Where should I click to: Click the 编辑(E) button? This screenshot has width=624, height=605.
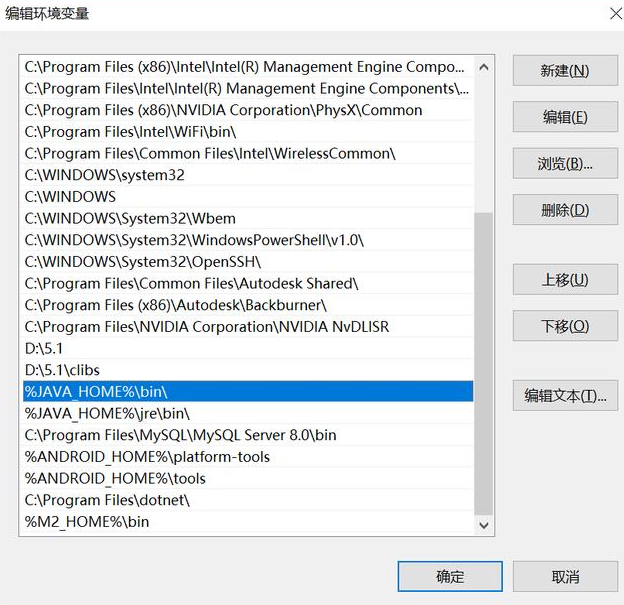(x=565, y=117)
